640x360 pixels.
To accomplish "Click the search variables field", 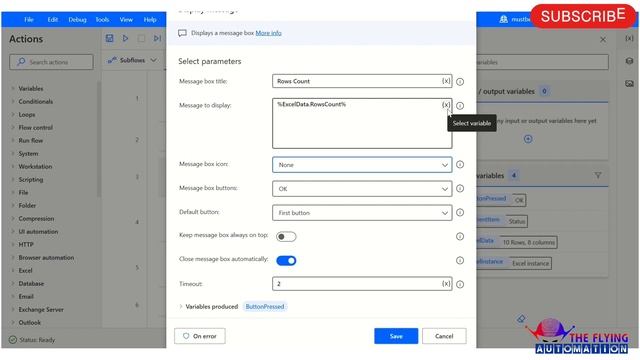I will coord(542,62).
